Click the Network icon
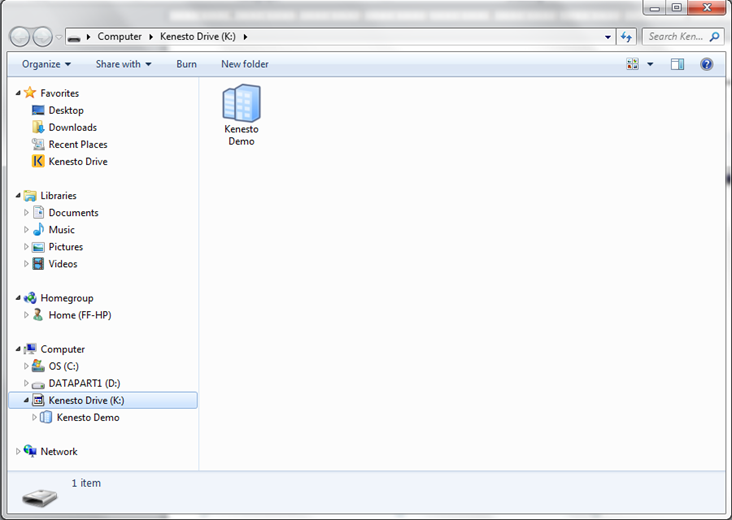732x520 pixels. pos(30,451)
